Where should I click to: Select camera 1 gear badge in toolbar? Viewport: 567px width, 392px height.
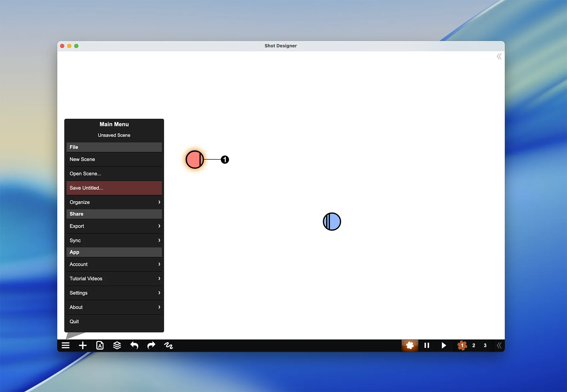point(462,345)
